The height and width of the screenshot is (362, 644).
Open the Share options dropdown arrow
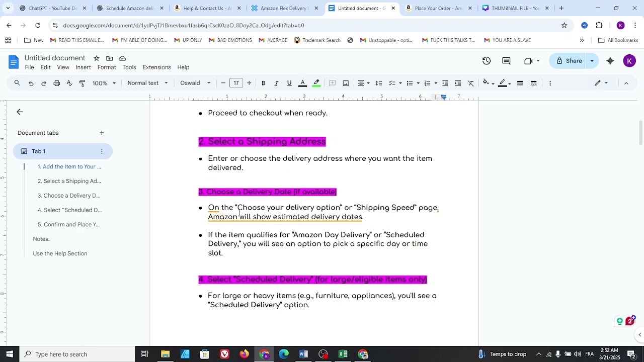coord(592,61)
